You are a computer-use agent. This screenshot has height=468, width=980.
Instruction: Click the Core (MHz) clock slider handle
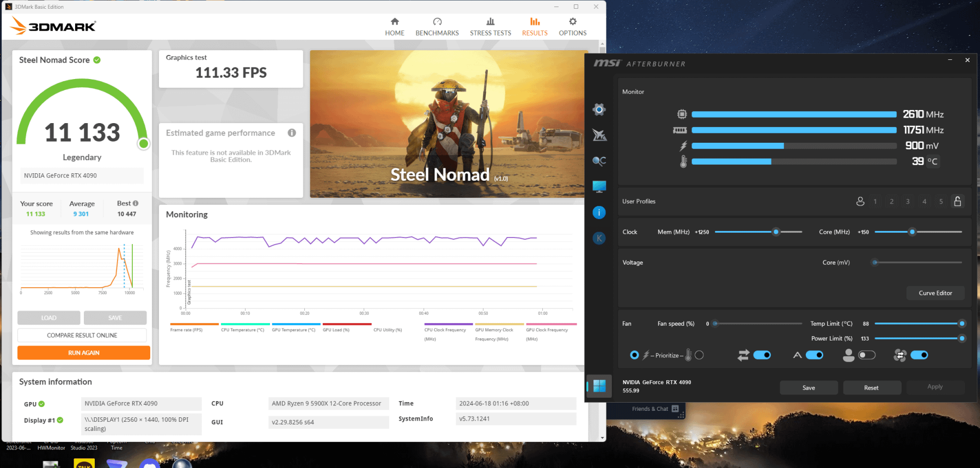[x=912, y=232]
